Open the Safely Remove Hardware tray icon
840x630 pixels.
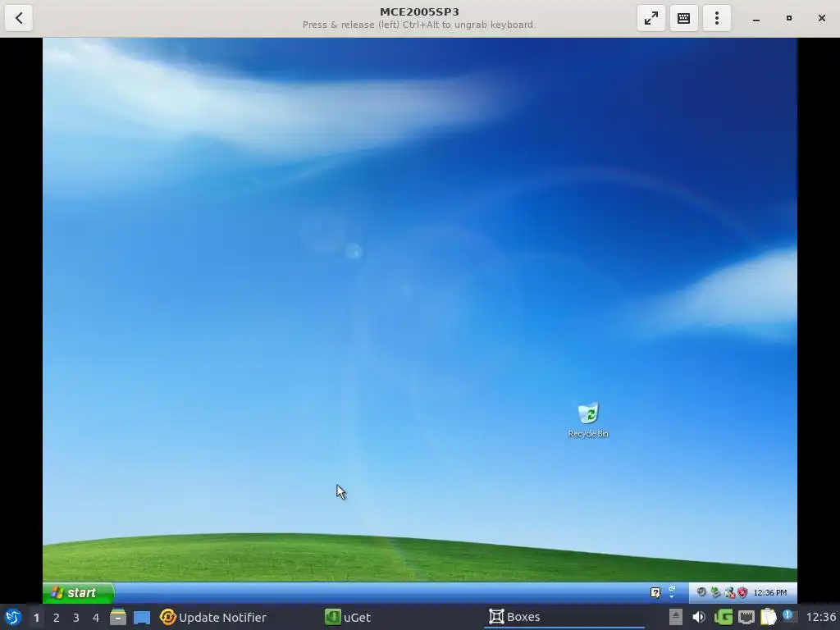[x=715, y=592]
